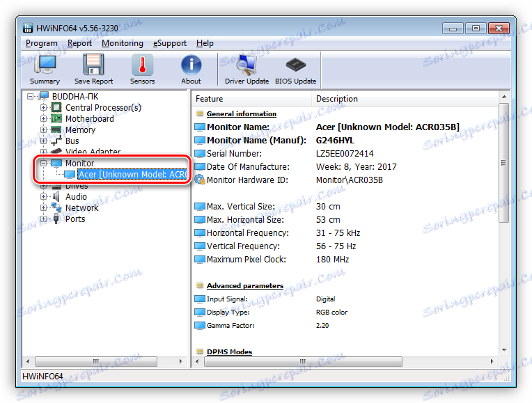Click the G246HYL manufacturer name value
The width and height of the screenshot is (532, 403).
(x=335, y=141)
